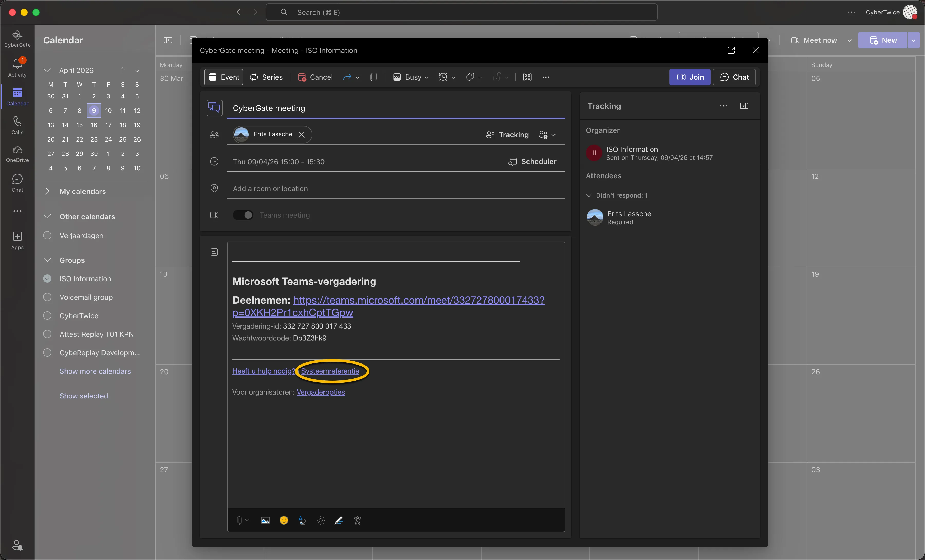Viewport: 925px width, 560px height.
Task: Open the Busy status dropdown
Action: click(x=411, y=77)
